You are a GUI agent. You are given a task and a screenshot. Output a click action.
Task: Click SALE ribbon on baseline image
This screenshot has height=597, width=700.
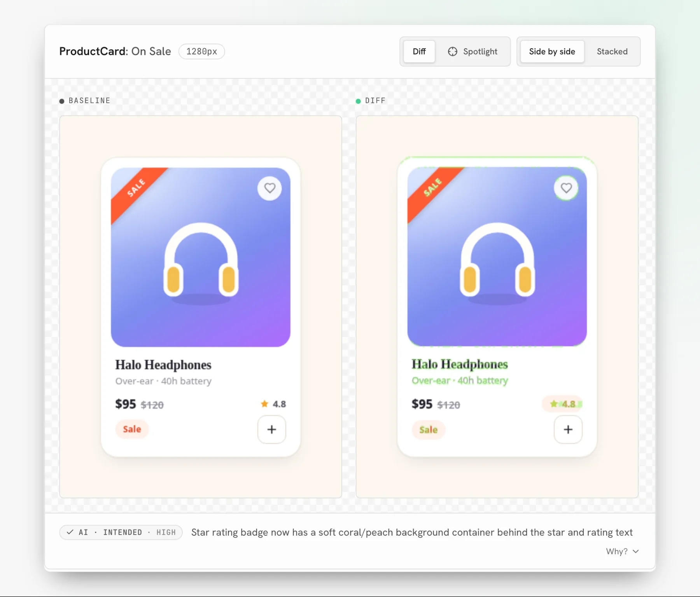click(x=136, y=188)
